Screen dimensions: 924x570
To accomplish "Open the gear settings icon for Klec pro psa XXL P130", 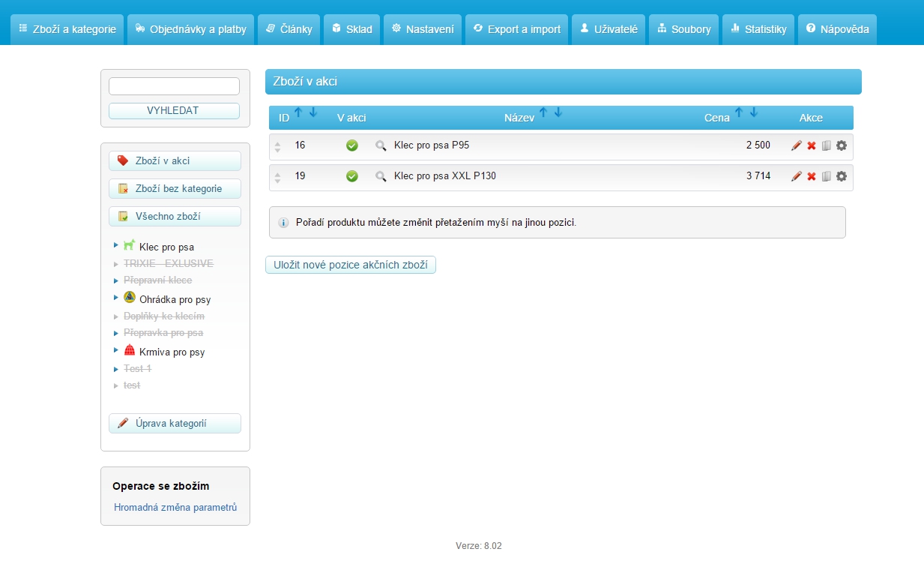I will coord(842,176).
